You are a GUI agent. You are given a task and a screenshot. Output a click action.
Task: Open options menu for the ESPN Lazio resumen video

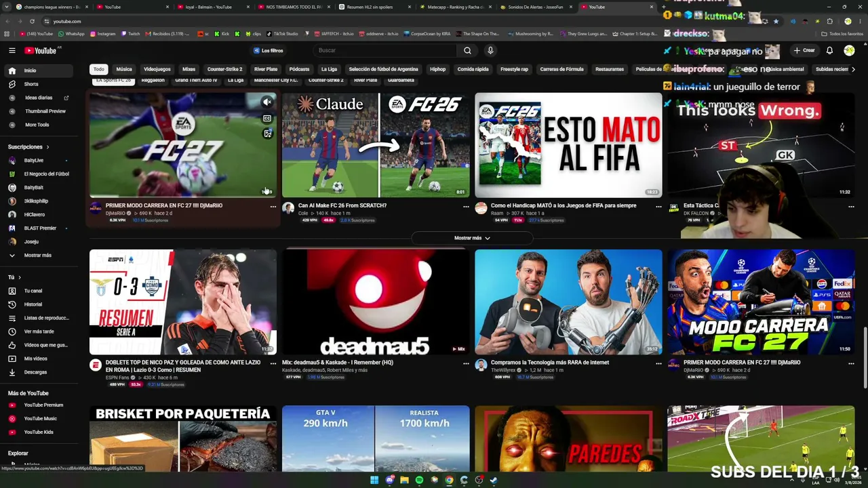pos(273,363)
